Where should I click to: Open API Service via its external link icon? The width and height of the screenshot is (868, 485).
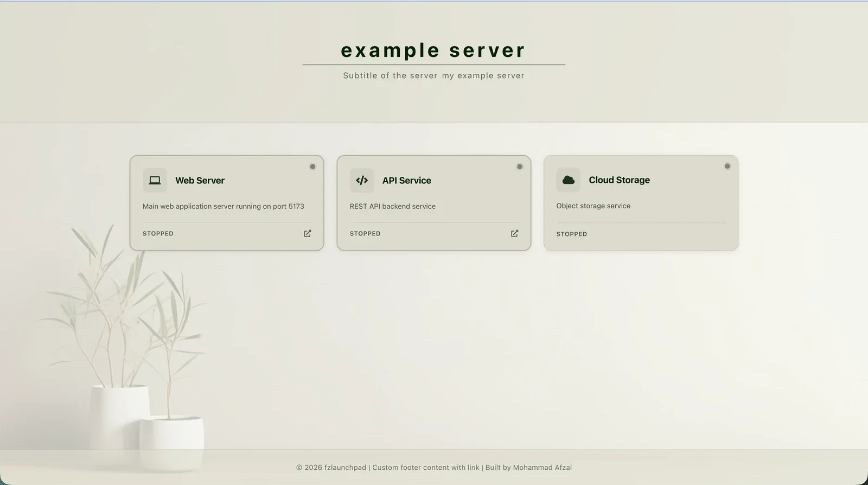tap(514, 233)
